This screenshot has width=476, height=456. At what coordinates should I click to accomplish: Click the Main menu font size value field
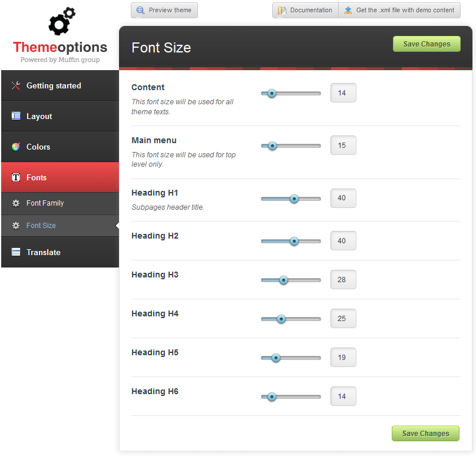coord(343,146)
